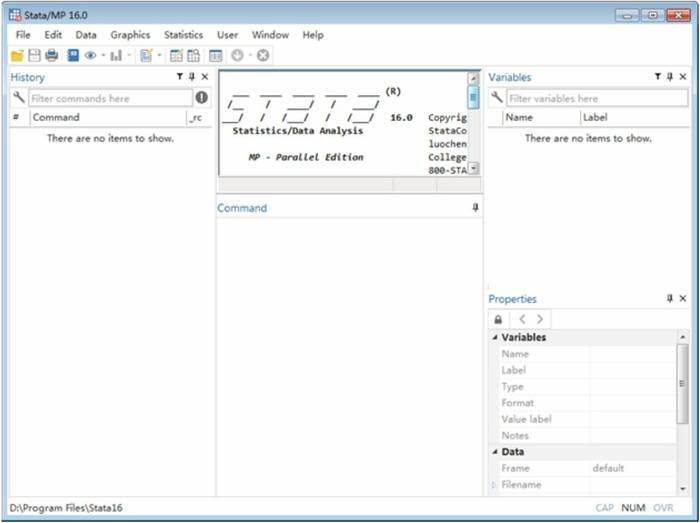This screenshot has width=700, height=523.
Task: Click the Variables panel filter funnel icon
Action: (x=658, y=77)
